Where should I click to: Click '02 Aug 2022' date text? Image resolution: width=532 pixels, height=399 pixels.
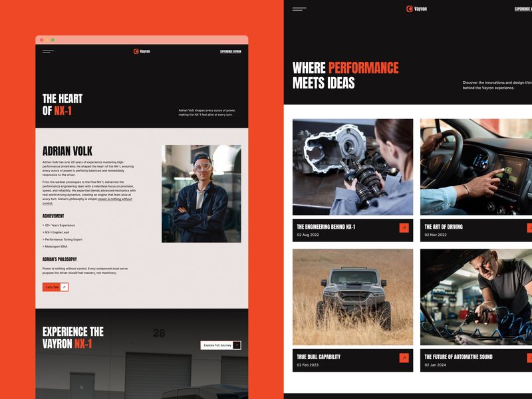[308, 235]
